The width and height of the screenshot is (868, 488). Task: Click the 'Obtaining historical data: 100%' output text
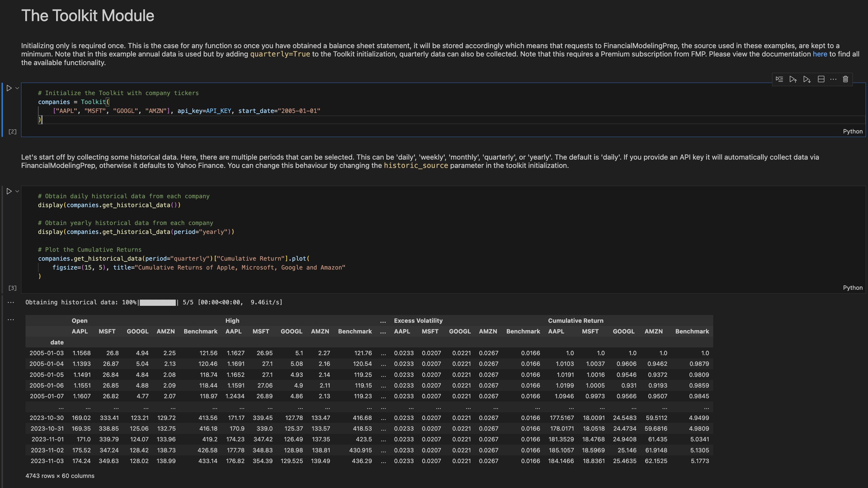81,302
